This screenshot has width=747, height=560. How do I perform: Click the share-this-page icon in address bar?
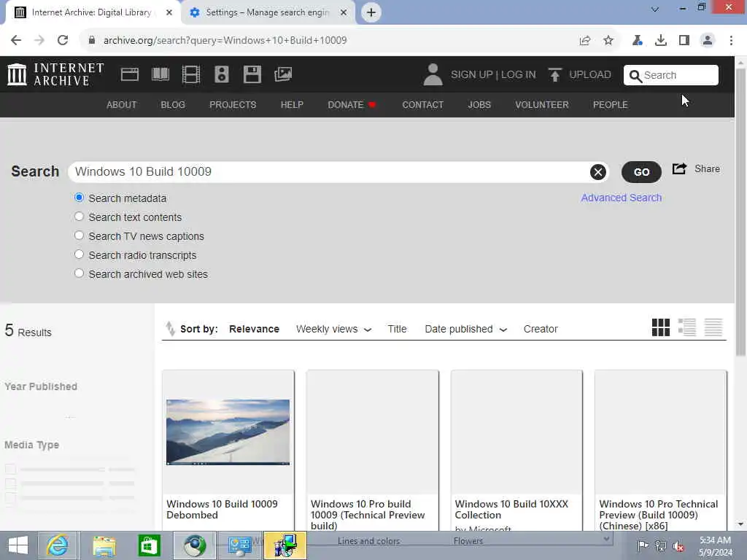point(585,40)
